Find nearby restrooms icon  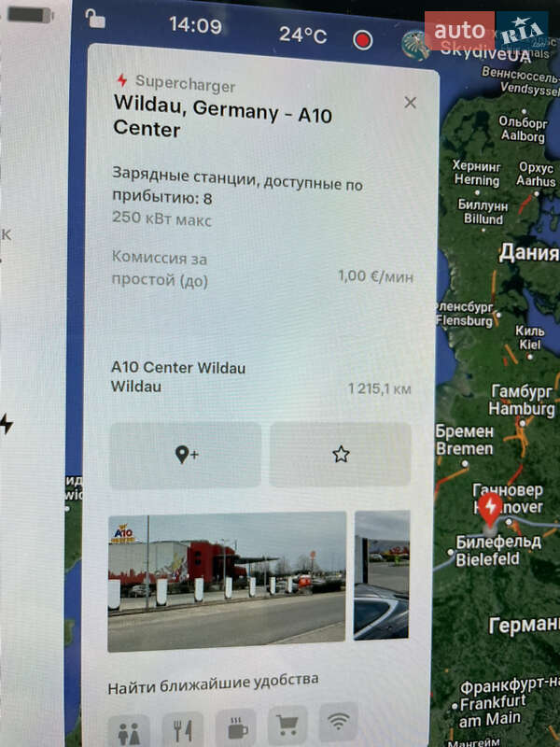click(x=129, y=731)
